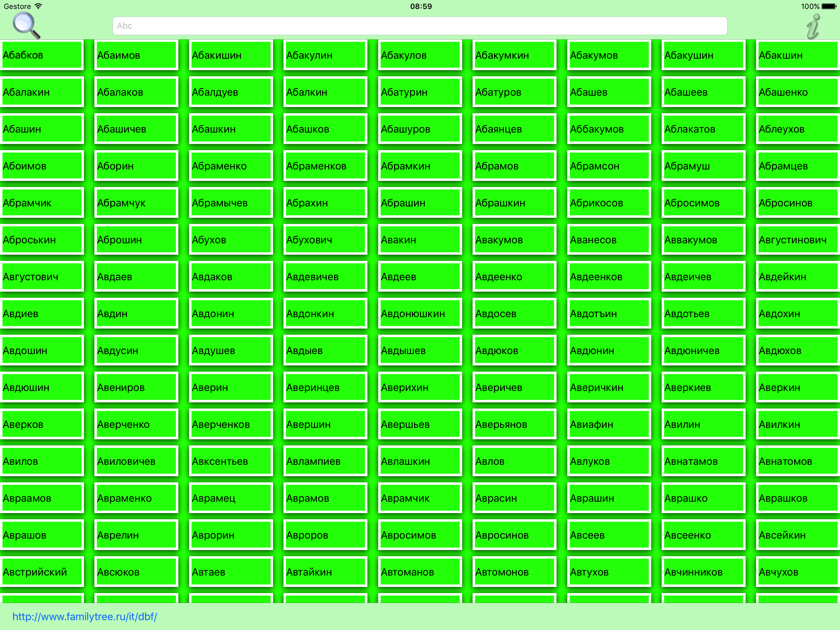
Task: Select the surname Аверьянов
Action: point(514,424)
